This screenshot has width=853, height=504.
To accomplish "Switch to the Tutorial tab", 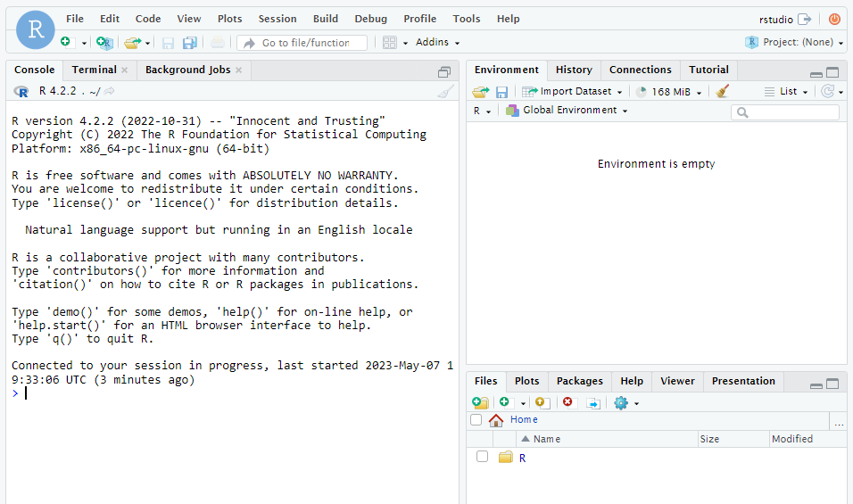I will pos(708,70).
